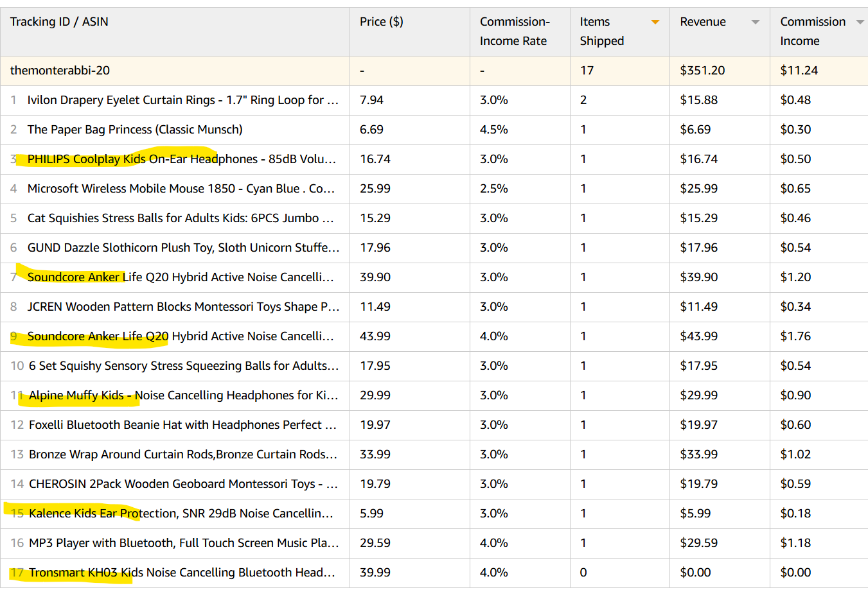This screenshot has height=590, width=868.
Task: Open 6 Set Squishy Sensory Stress Balls product
Action: [x=184, y=366]
